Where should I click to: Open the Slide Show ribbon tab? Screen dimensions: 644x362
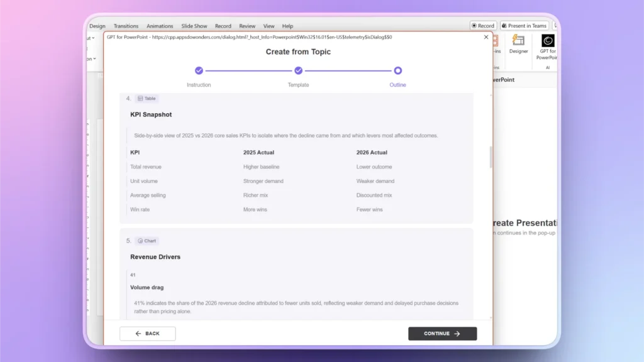[194, 26]
